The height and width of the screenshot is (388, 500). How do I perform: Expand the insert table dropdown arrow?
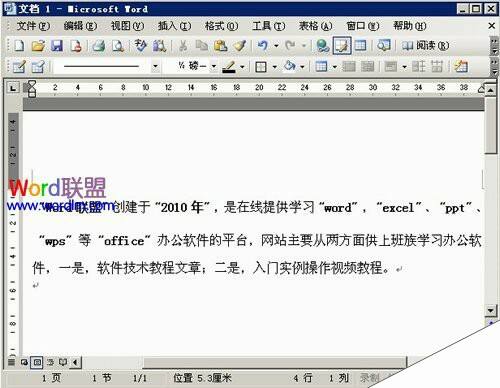[334, 67]
